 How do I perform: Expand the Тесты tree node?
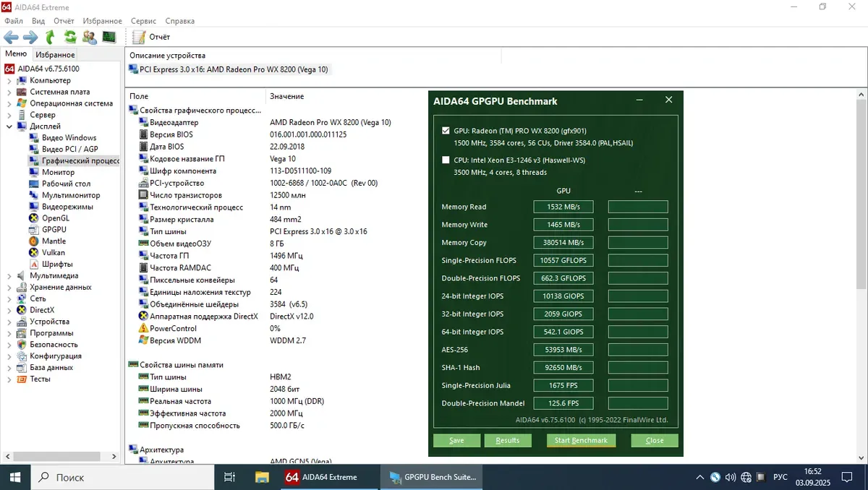tap(9, 379)
